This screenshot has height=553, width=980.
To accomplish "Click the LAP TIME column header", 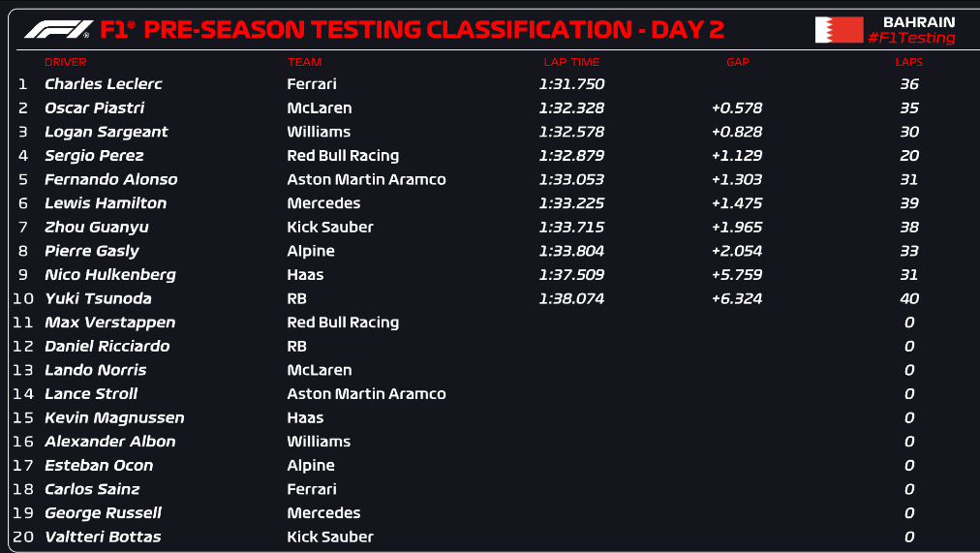I will [571, 62].
